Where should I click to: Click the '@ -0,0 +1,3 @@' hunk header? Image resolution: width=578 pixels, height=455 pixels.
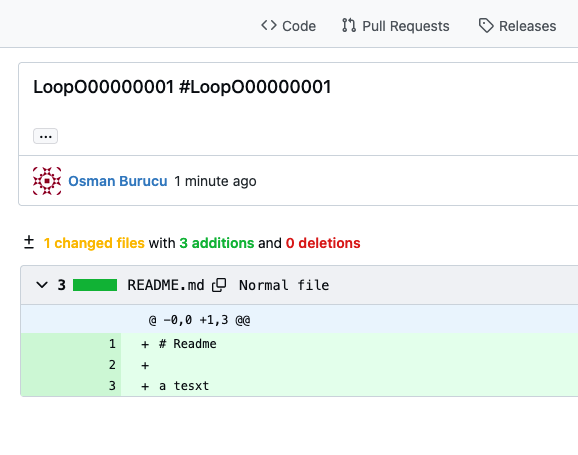point(199,320)
